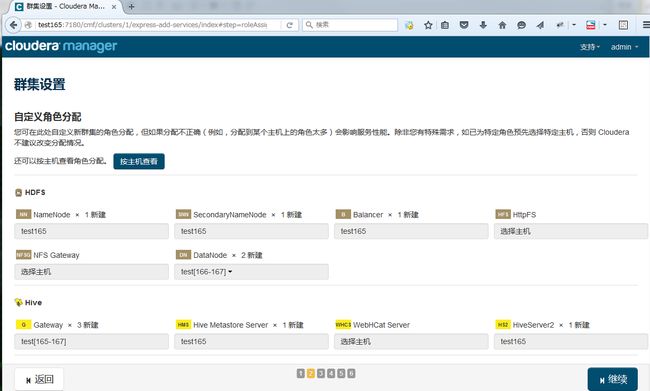Click the browser search box
The image size is (650, 391).
tap(350, 25)
